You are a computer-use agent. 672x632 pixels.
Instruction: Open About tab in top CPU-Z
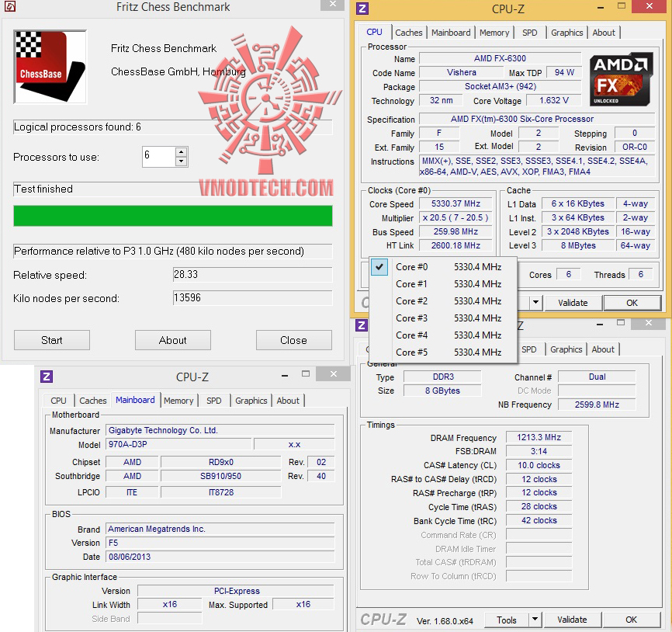click(x=604, y=33)
